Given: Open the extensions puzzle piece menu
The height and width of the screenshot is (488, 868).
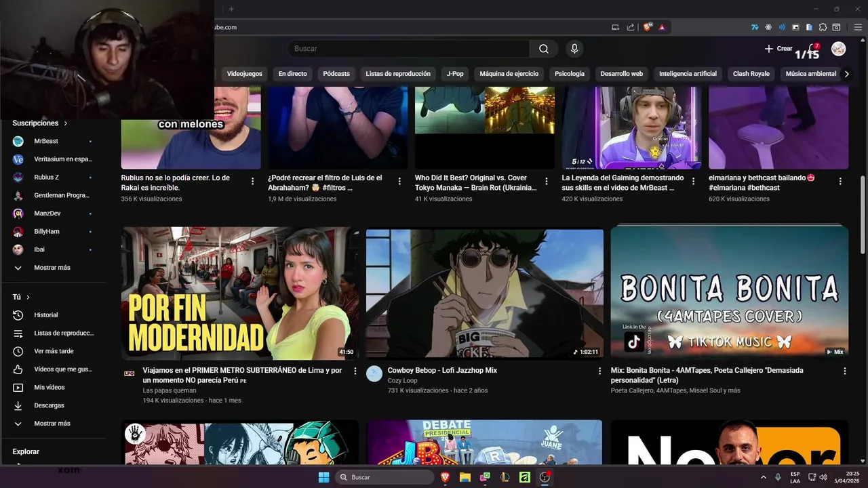Looking at the screenshot, I should pos(823,27).
